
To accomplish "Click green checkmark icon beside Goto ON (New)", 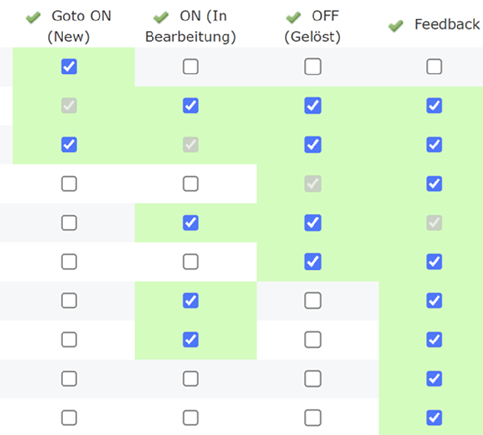I will (x=33, y=17).
